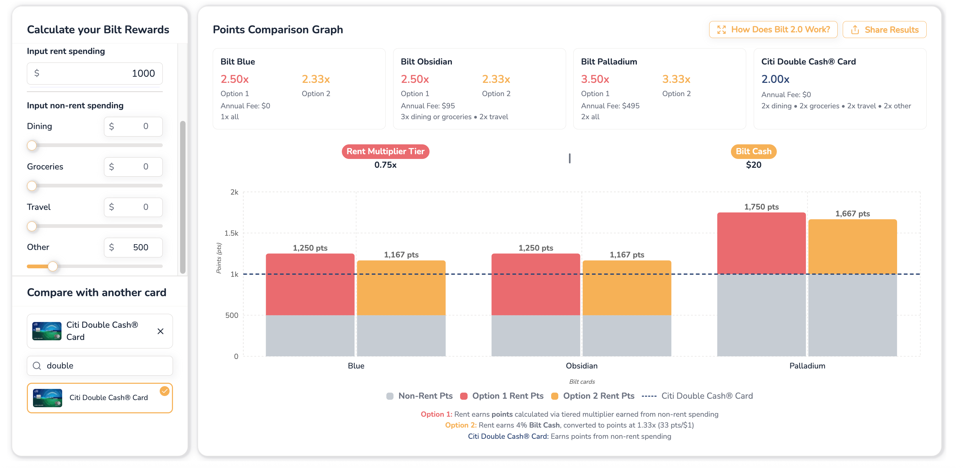Toggle the Option 2 Rent Pts legend item

593,396
